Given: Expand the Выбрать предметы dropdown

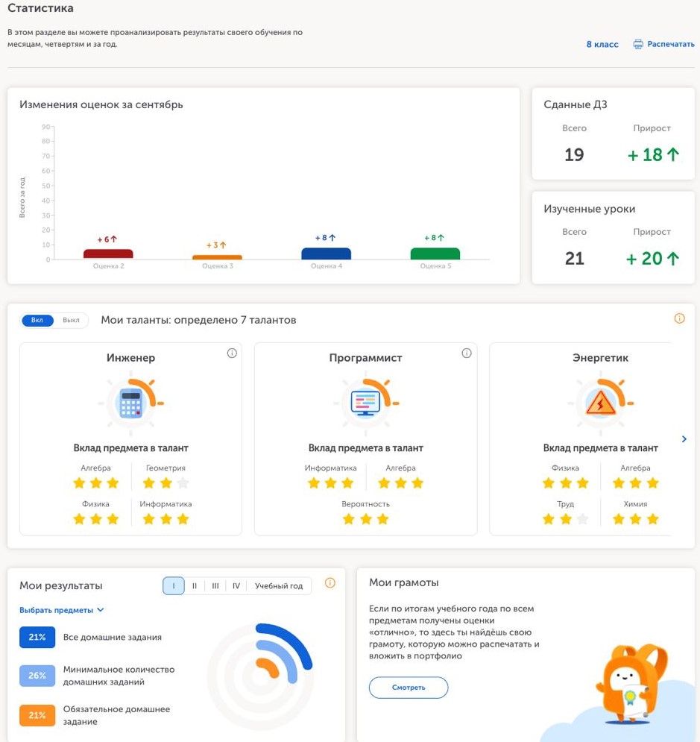Looking at the screenshot, I should (62, 610).
